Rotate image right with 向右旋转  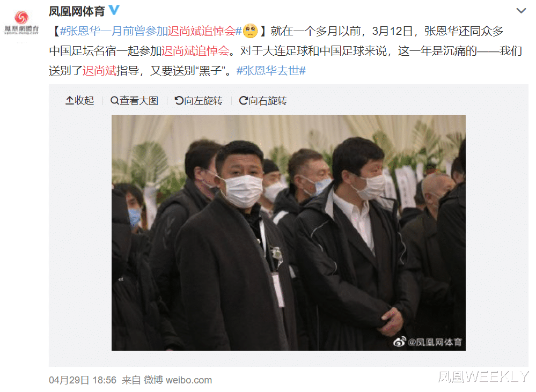click(x=262, y=100)
